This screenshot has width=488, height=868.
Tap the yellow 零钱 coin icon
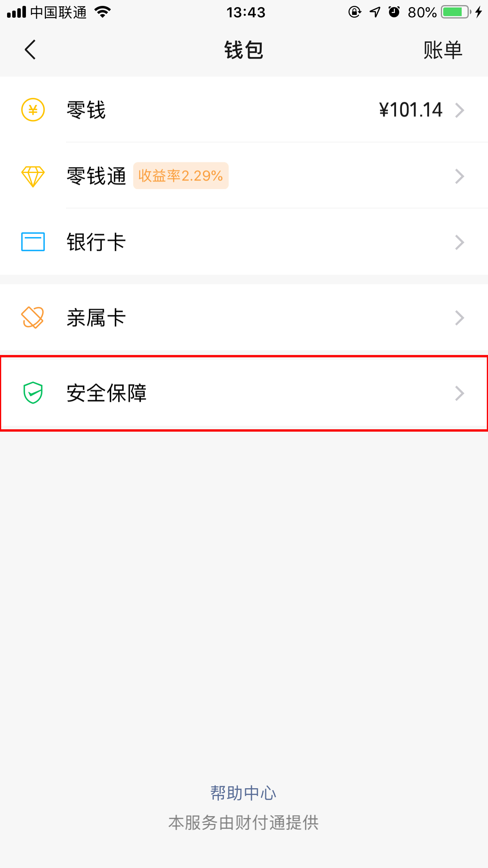click(x=33, y=110)
